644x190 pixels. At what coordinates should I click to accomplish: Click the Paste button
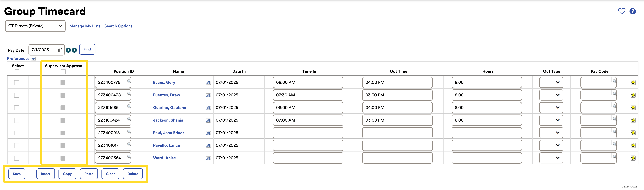pos(89,174)
